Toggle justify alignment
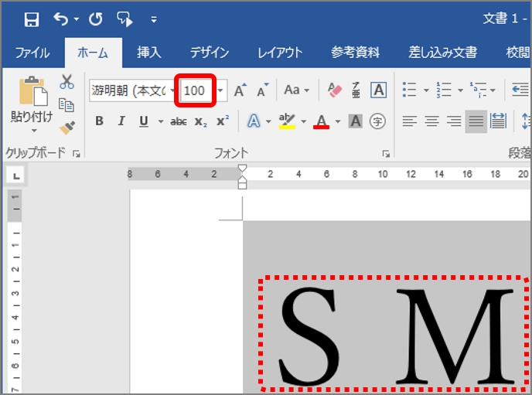Screen dimensions: 532x395 coord(476,121)
